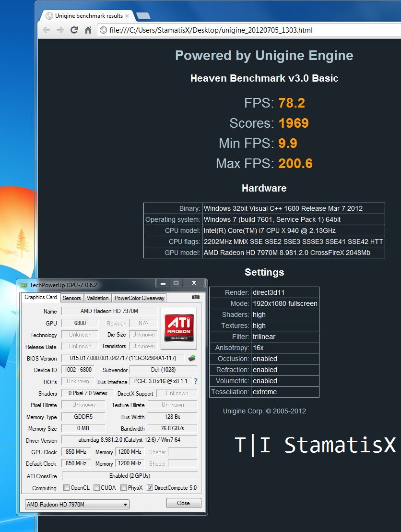Click the Subvendor value Dell (1028)
The height and width of the screenshot is (532, 401).
point(164,370)
